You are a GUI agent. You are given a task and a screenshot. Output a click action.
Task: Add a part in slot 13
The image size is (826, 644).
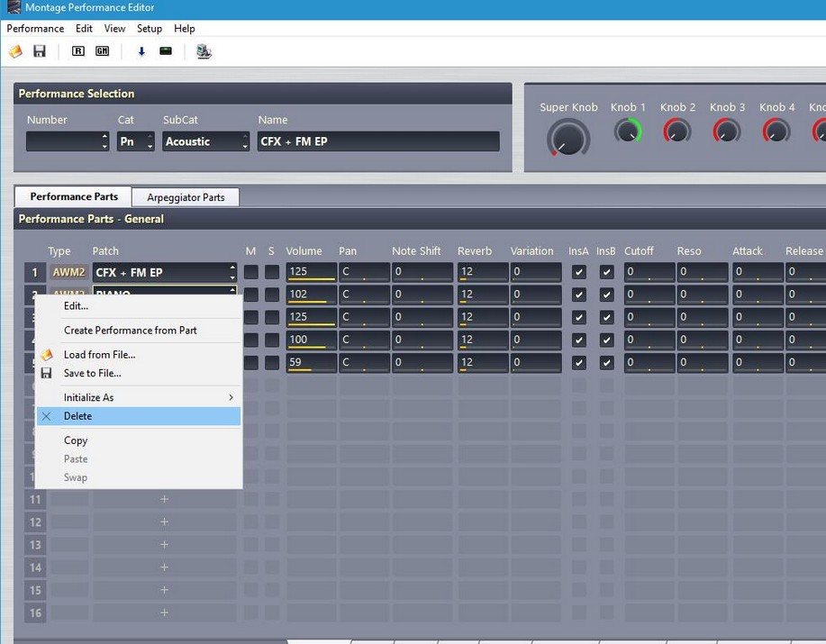coord(164,544)
